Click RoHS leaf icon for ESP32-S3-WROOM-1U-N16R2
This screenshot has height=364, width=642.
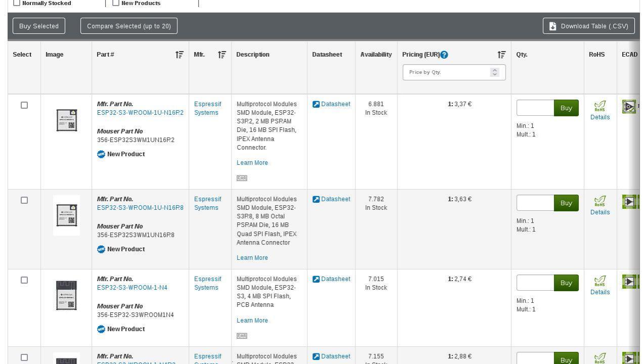(x=600, y=106)
